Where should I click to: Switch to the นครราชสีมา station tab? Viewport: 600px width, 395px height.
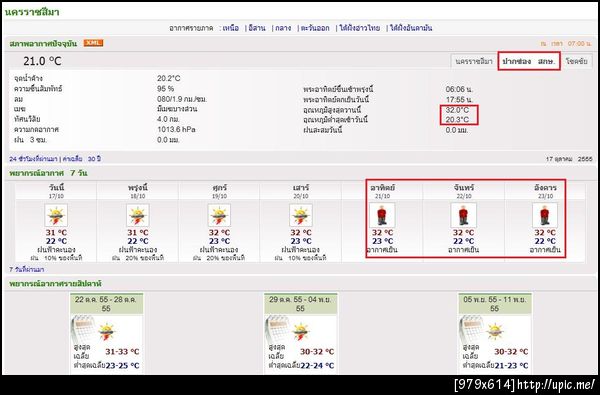(x=474, y=61)
